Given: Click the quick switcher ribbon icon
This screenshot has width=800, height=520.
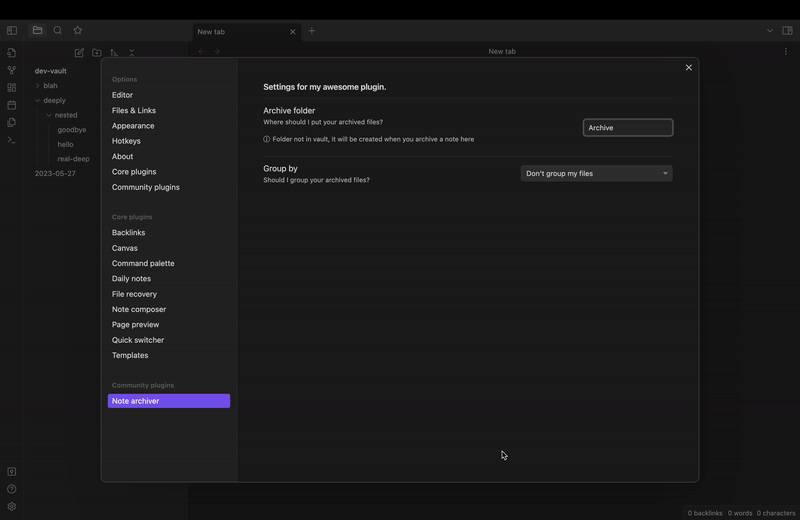Looking at the screenshot, I should (x=12, y=53).
